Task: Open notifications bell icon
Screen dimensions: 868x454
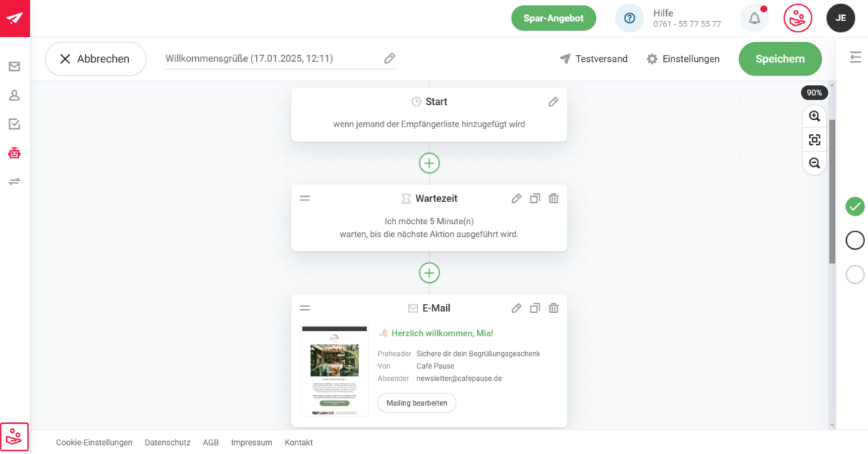Action: click(754, 18)
